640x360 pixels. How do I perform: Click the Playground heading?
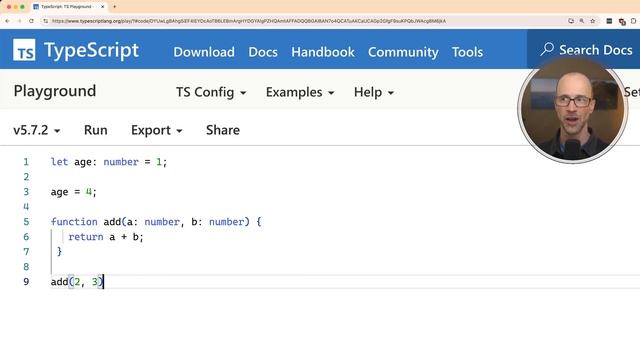tap(55, 91)
